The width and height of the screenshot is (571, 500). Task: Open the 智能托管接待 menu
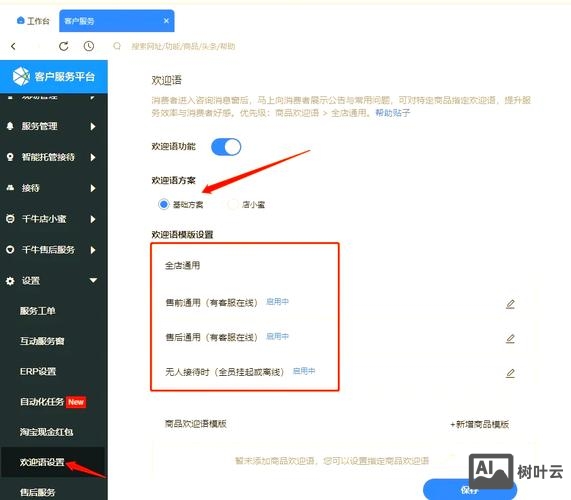48,157
